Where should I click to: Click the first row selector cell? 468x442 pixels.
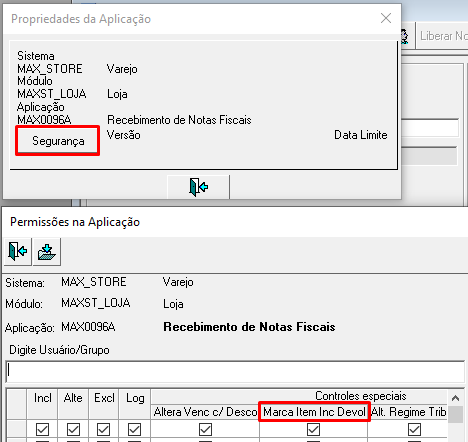click(16, 429)
